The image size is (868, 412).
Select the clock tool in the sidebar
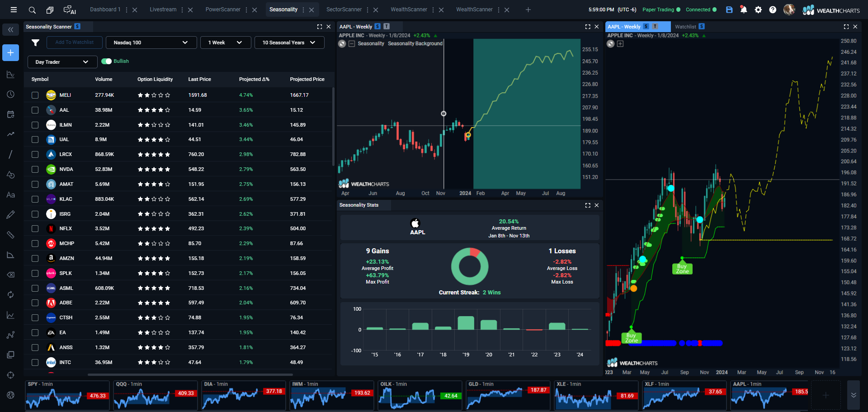tap(10, 94)
